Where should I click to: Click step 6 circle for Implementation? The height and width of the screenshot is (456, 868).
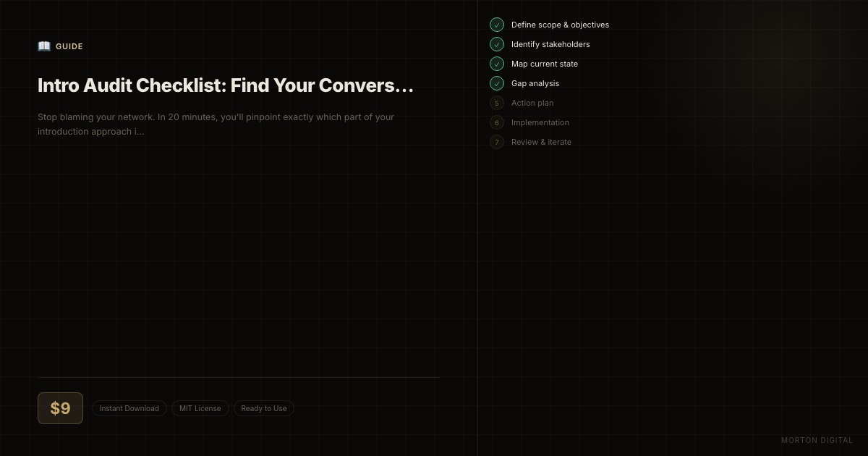click(497, 122)
